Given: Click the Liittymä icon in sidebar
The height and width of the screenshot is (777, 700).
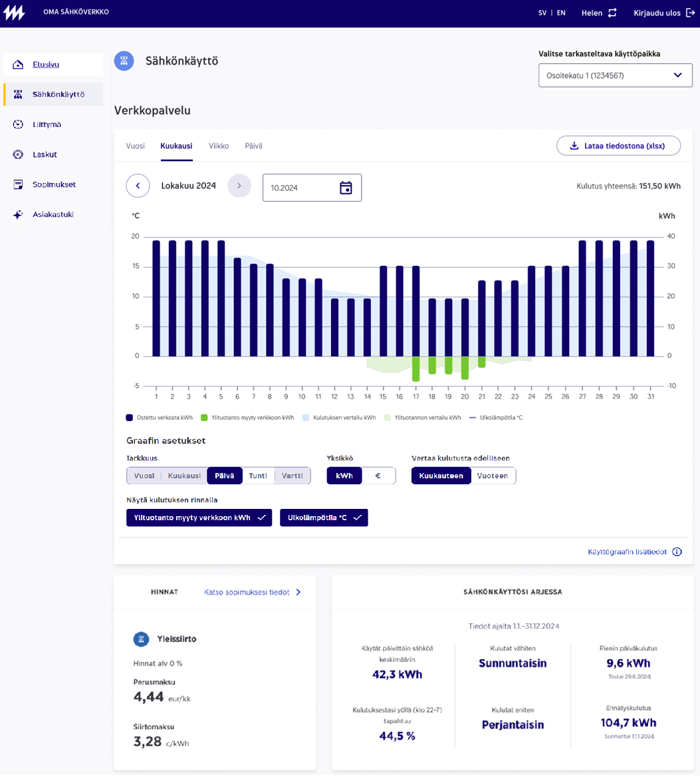Looking at the screenshot, I should click(18, 124).
